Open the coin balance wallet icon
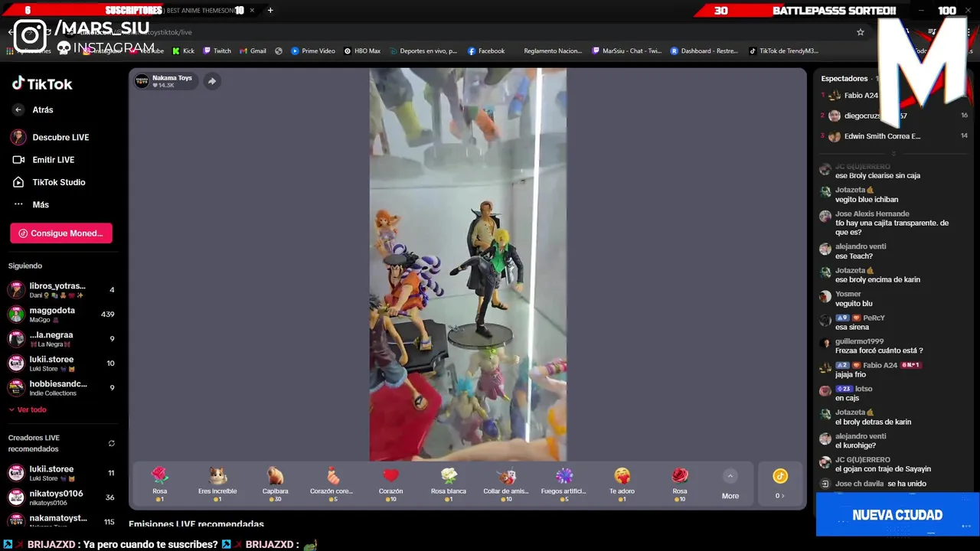Image resolution: width=980 pixels, height=551 pixels. click(x=780, y=476)
